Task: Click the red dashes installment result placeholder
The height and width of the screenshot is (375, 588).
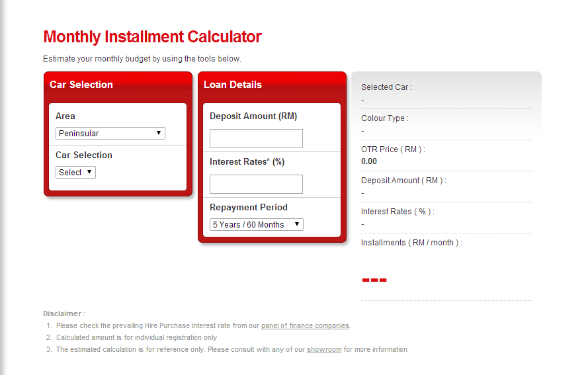Action: point(374,280)
